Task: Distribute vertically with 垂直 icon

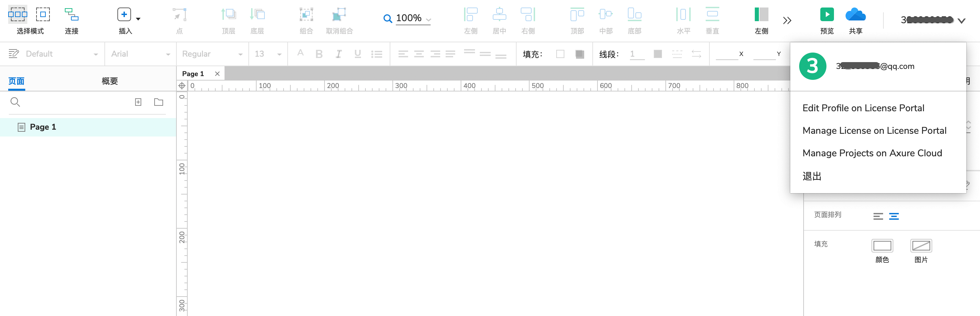Action: (x=712, y=14)
